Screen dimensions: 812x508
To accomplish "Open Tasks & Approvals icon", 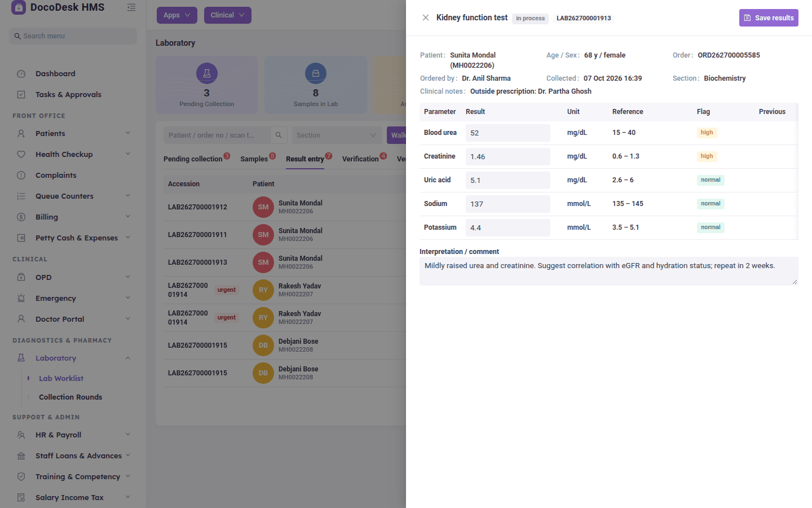I will [x=21, y=94].
